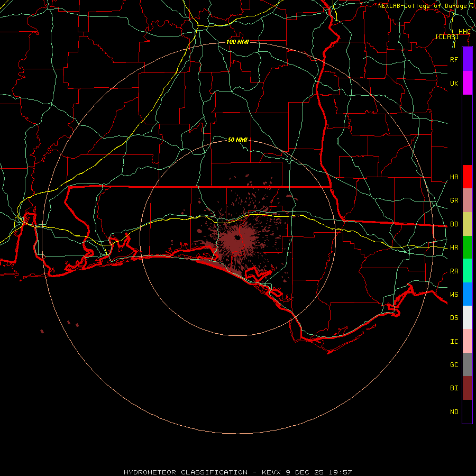Image resolution: width=476 pixels, height=476 pixels.
Task: Click the ND legend label
Action: click(454, 412)
